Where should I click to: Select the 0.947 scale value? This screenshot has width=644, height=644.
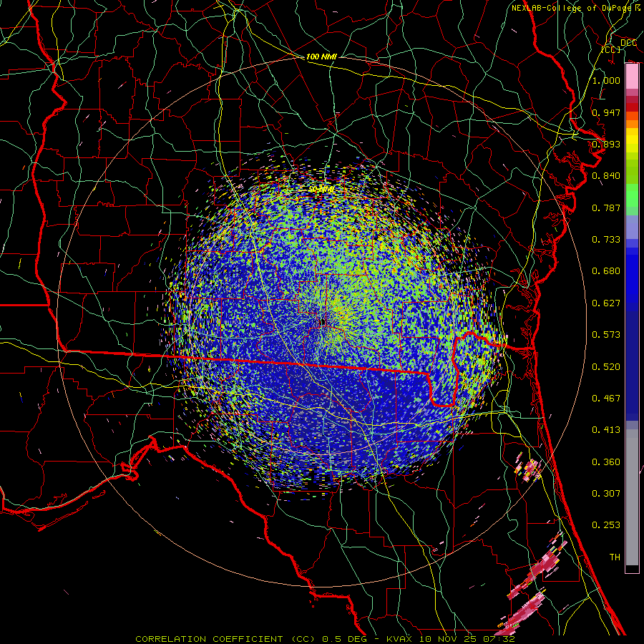pyautogui.click(x=606, y=112)
